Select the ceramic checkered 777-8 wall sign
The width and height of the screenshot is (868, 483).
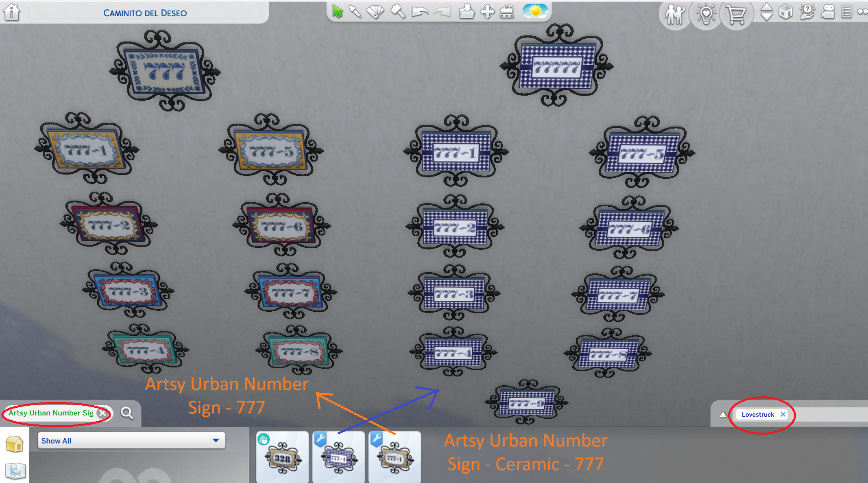click(608, 353)
